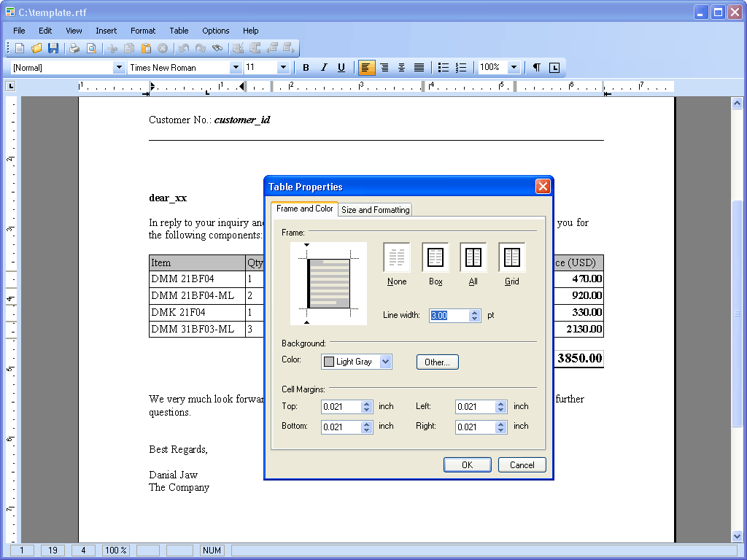Choose the Box frame preset
The height and width of the screenshot is (560, 747).
pyautogui.click(x=436, y=257)
